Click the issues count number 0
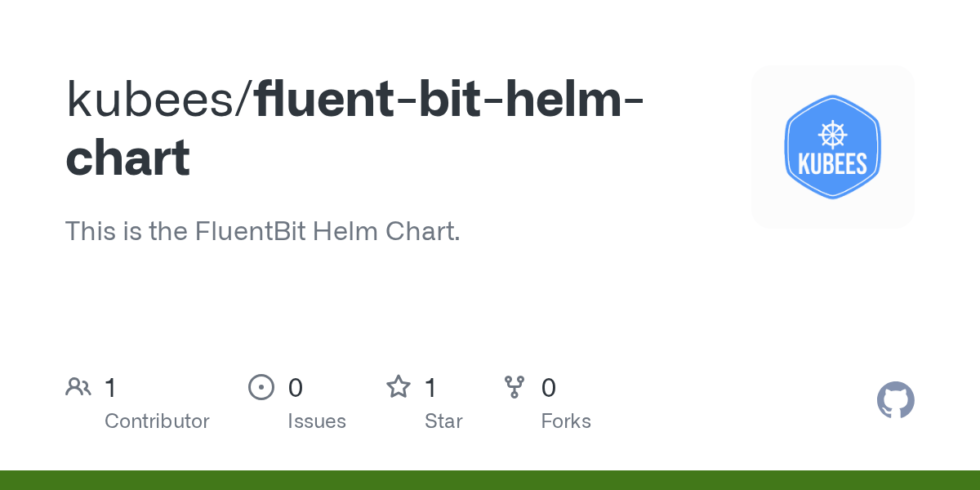 click(296, 388)
